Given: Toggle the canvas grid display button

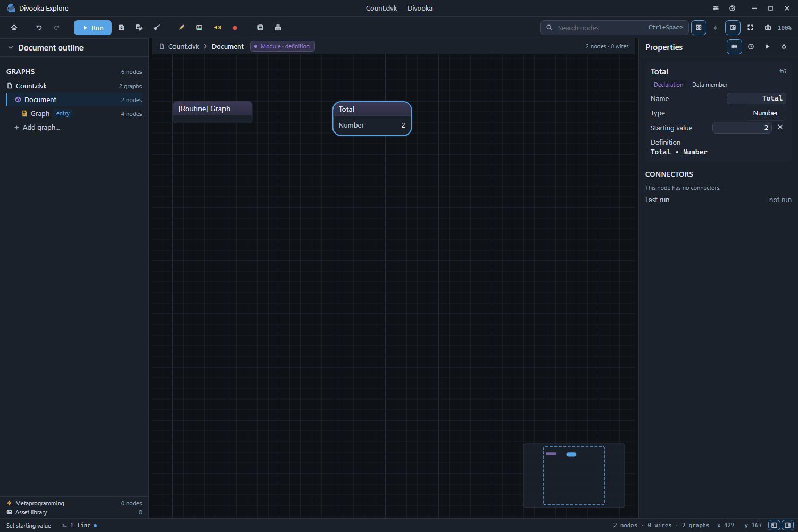Looking at the screenshot, I should [x=699, y=28].
